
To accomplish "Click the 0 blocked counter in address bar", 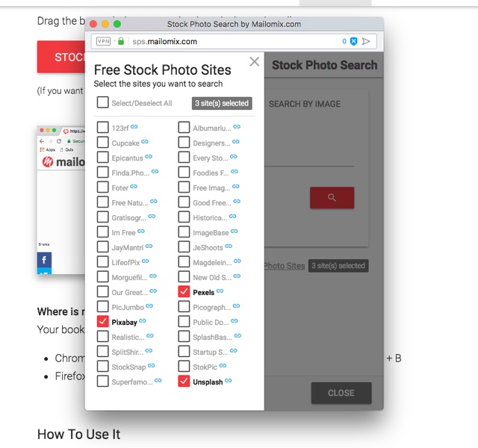I will pyautogui.click(x=344, y=41).
